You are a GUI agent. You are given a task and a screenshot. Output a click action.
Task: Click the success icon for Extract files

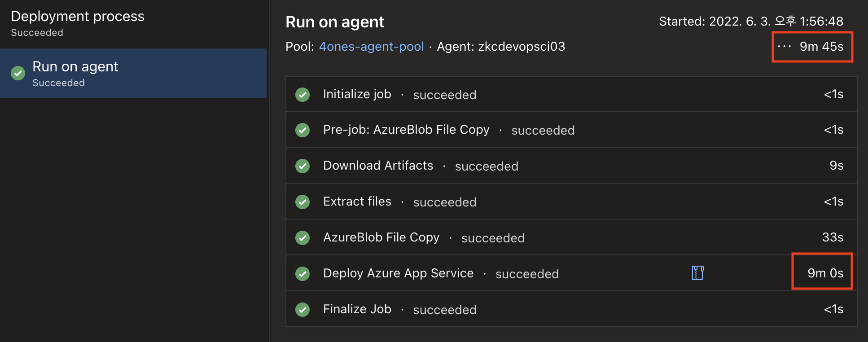point(302,202)
